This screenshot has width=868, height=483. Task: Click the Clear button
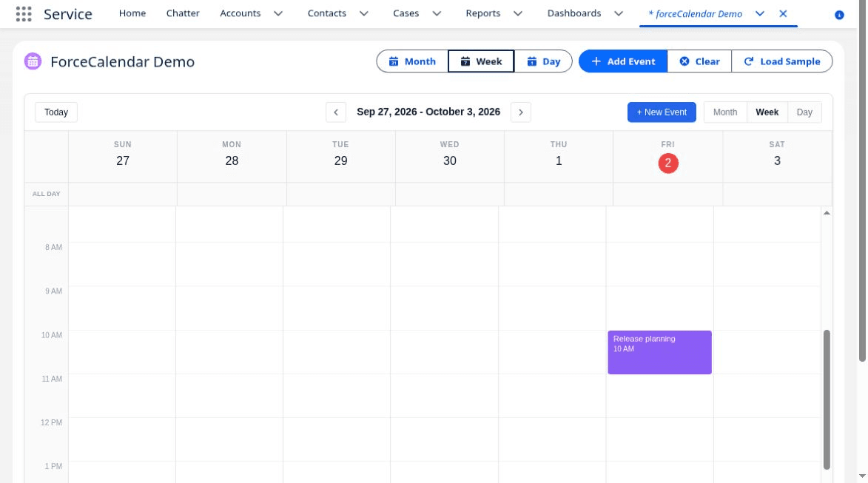(x=700, y=61)
